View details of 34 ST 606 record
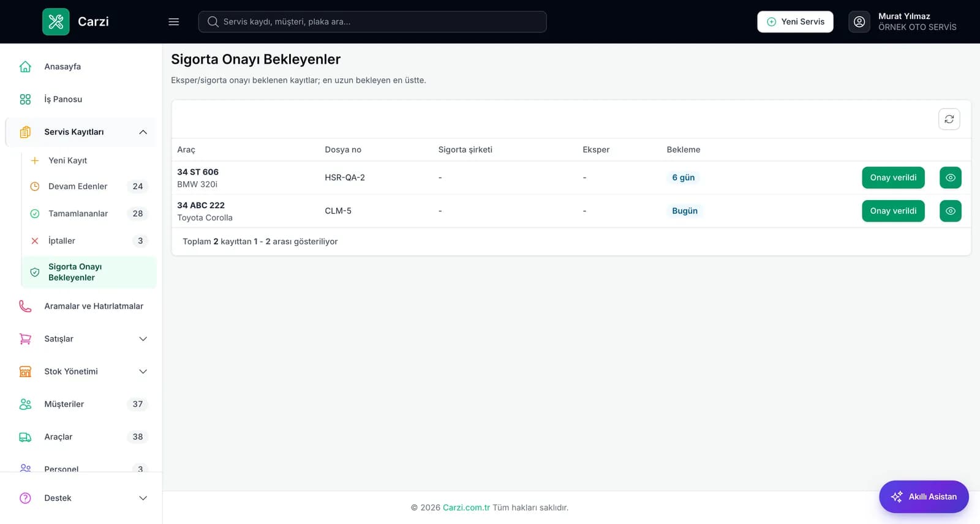Viewport: 980px width, 524px height. click(951, 178)
